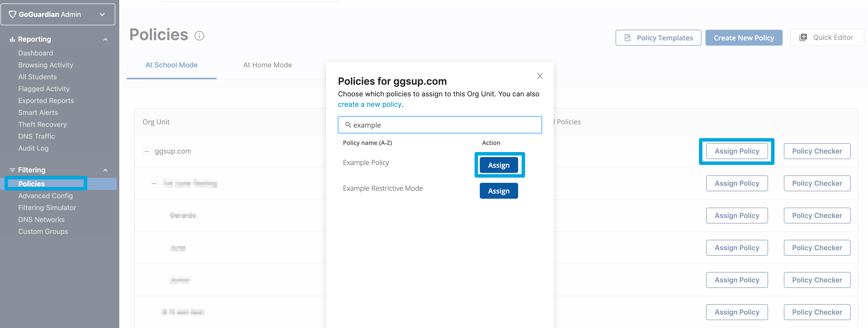Click the Filtering funnel icon
868x328 pixels.
pyautogui.click(x=12, y=170)
